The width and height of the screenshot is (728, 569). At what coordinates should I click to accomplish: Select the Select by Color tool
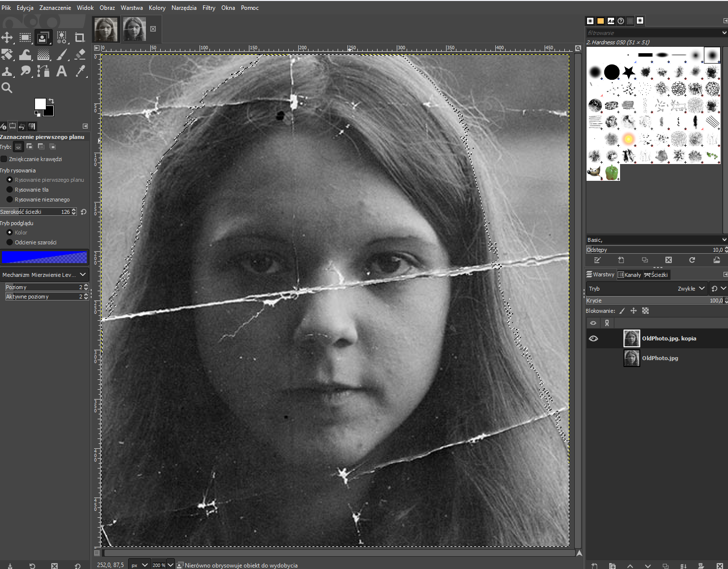(62, 37)
